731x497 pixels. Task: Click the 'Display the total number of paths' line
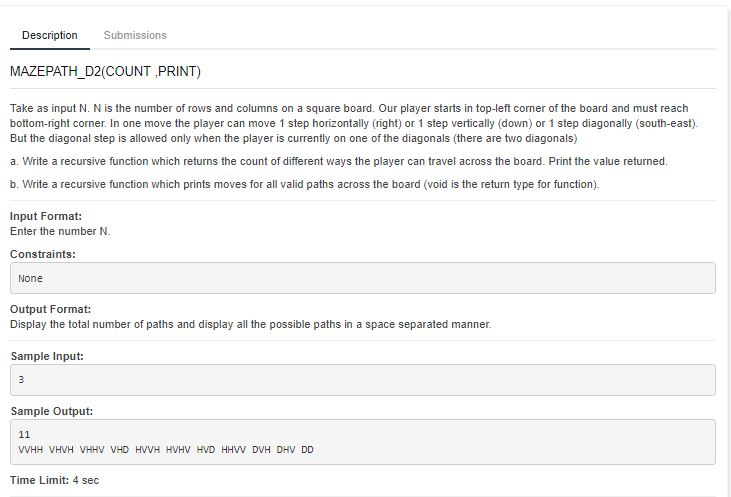(x=250, y=324)
